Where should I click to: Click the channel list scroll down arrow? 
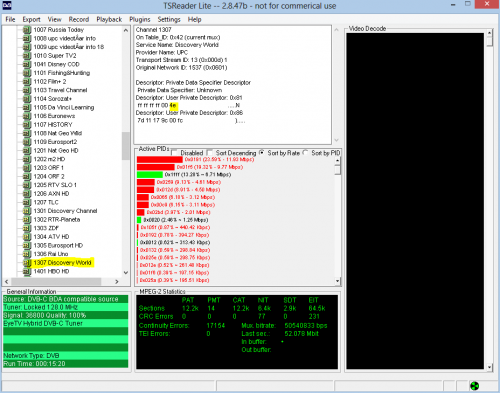[126, 272]
